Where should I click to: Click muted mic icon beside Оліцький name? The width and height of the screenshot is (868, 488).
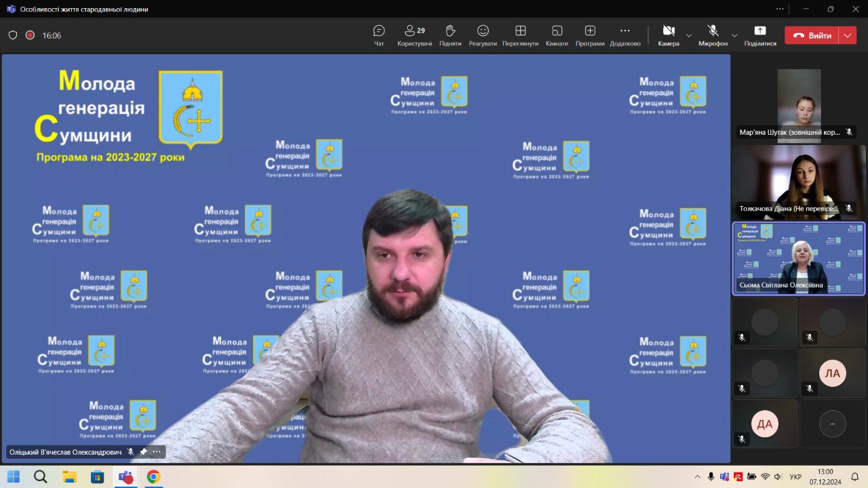pos(131,451)
